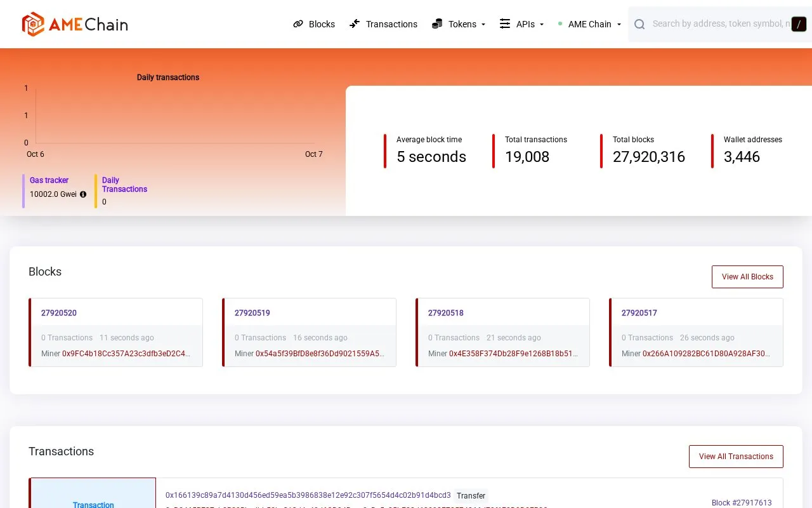
Task: Click the Tokens coins icon in navbar
Action: coord(437,24)
